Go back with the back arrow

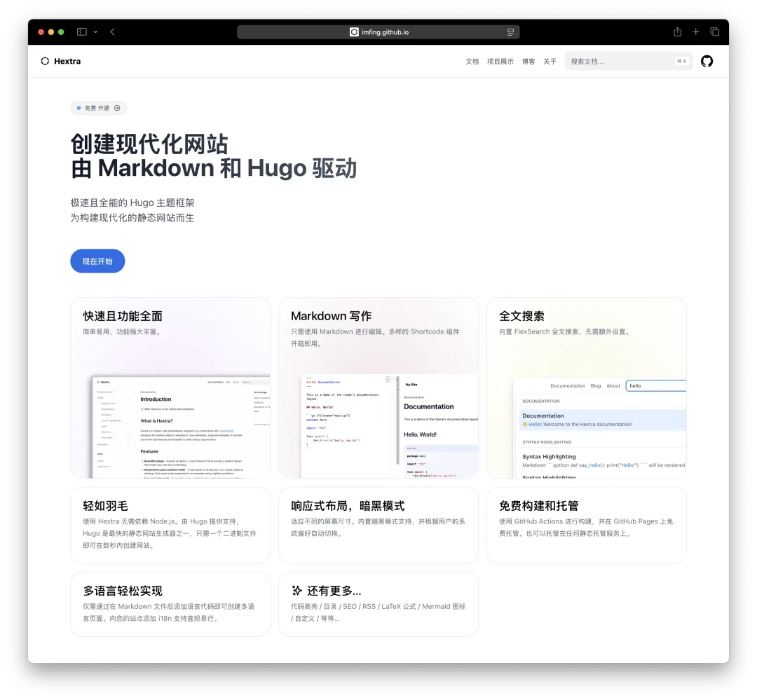tap(112, 32)
